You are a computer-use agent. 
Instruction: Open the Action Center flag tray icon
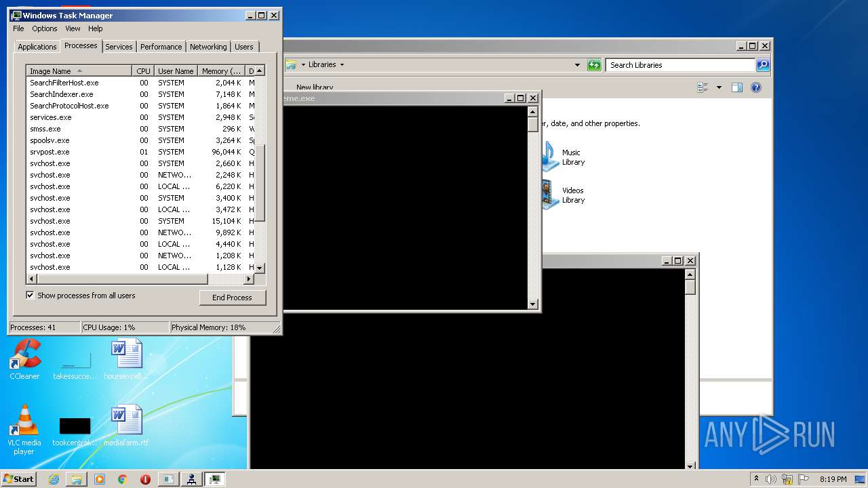[x=804, y=479]
